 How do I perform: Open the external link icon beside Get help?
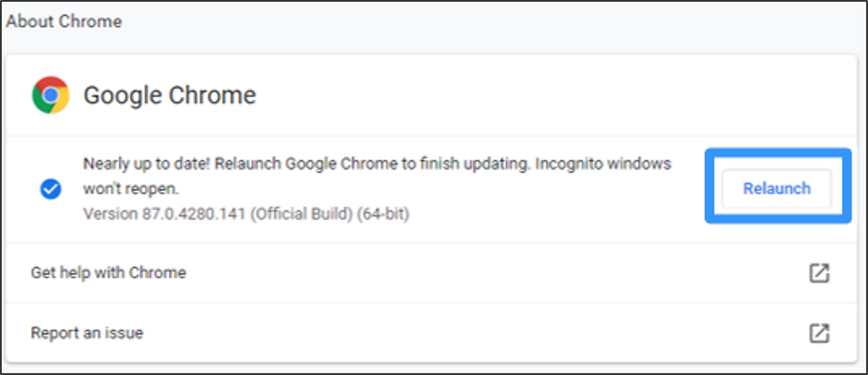819,273
